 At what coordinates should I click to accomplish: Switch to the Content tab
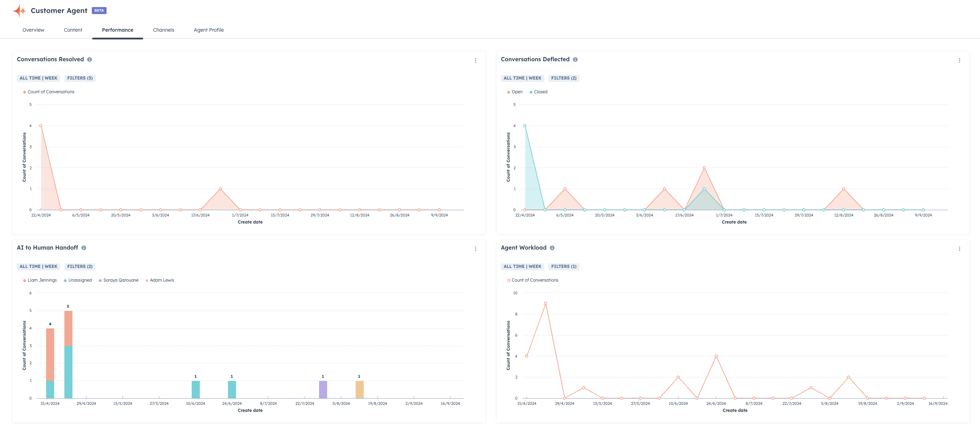pos(73,30)
